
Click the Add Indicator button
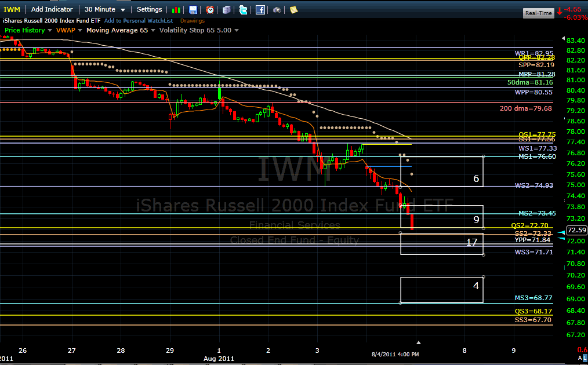(52, 9)
